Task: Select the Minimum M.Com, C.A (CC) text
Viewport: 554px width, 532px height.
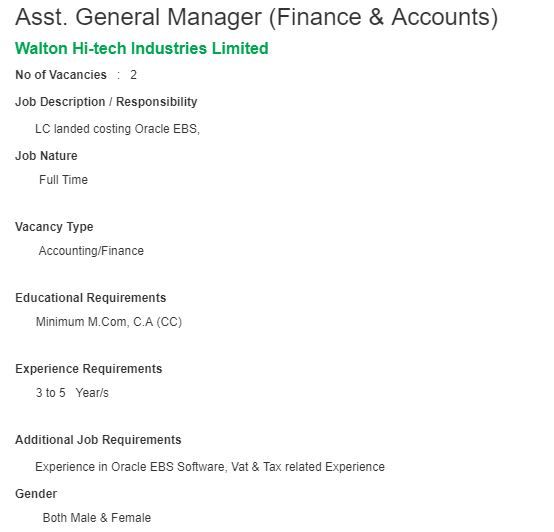Action: pyautogui.click(x=109, y=322)
